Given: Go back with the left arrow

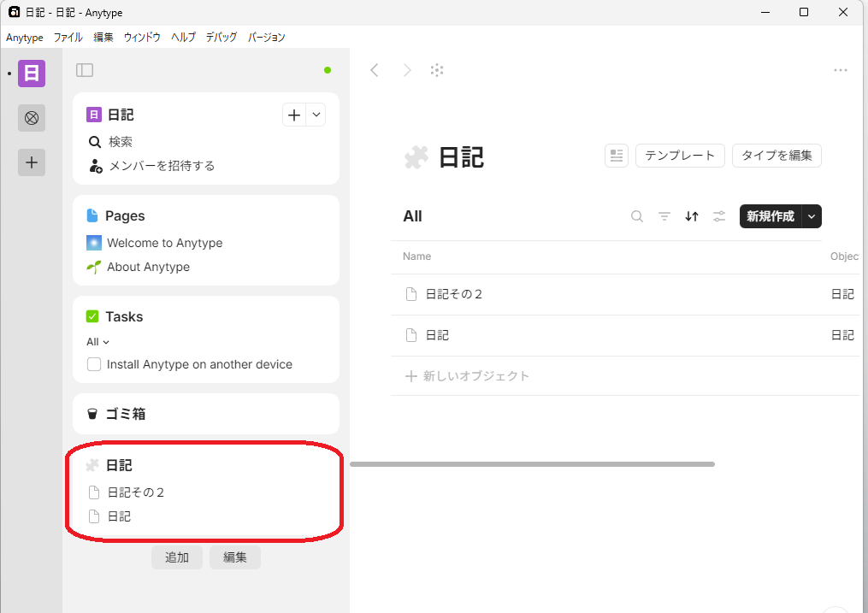Looking at the screenshot, I should coord(375,70).
